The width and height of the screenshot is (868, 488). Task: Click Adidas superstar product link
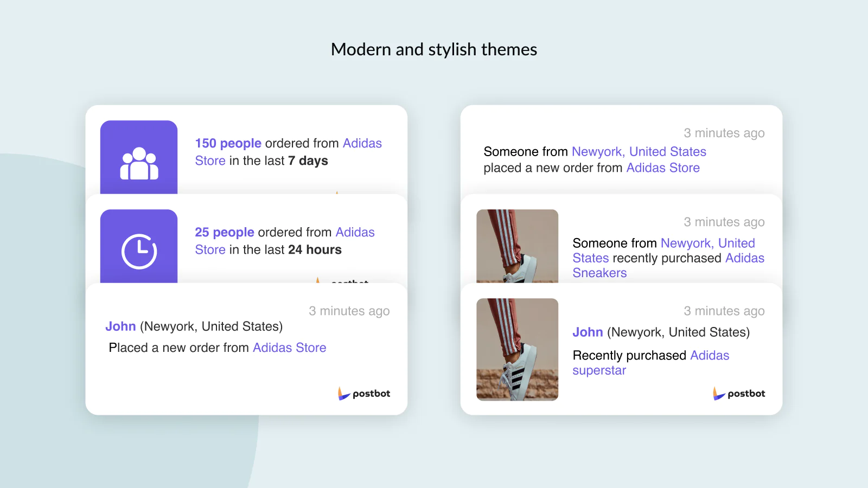click(651, 363)
